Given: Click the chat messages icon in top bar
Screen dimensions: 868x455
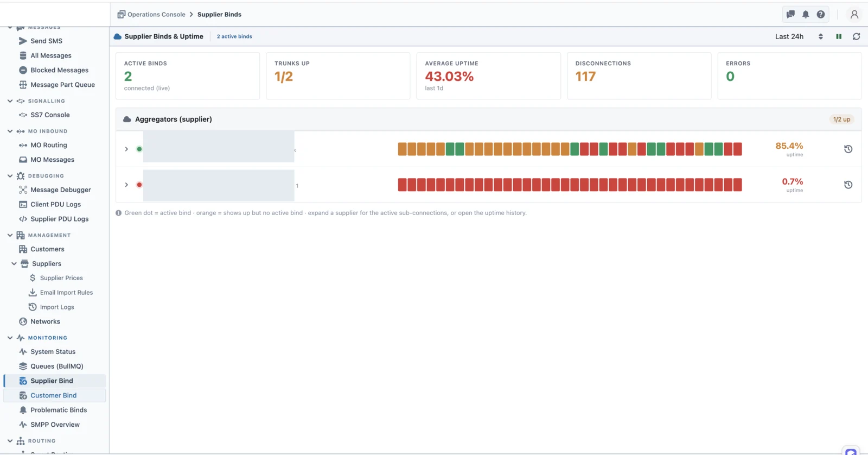Looking at the screenshot, I should [x=790, y=15].
